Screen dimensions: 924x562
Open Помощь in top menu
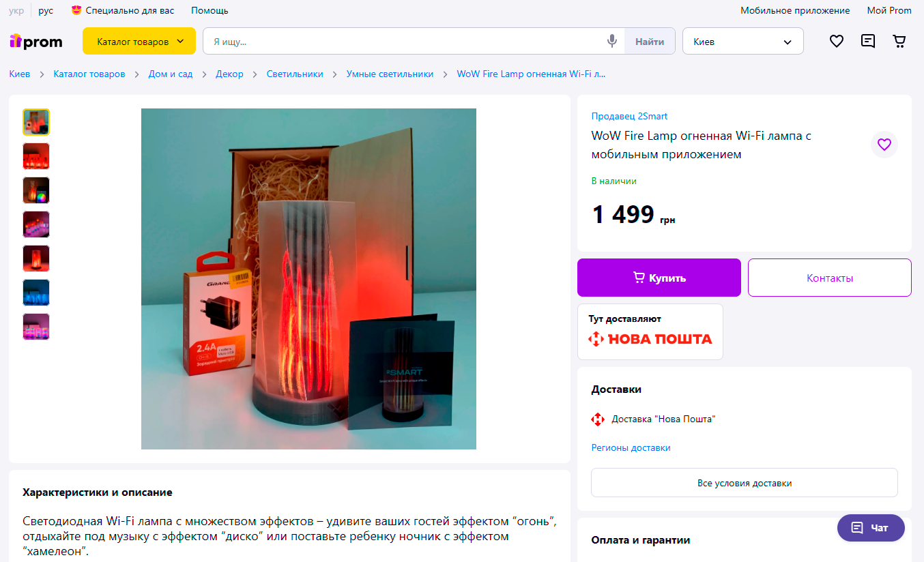click(210, 10)
